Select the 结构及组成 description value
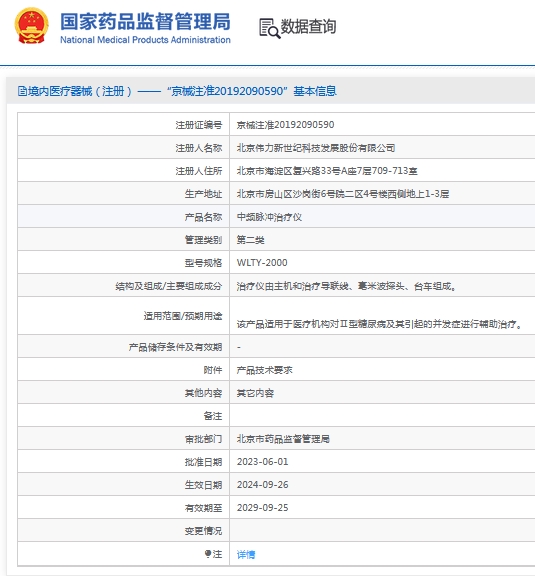This screenshot has width=535, height=576. tap(347, 286)
